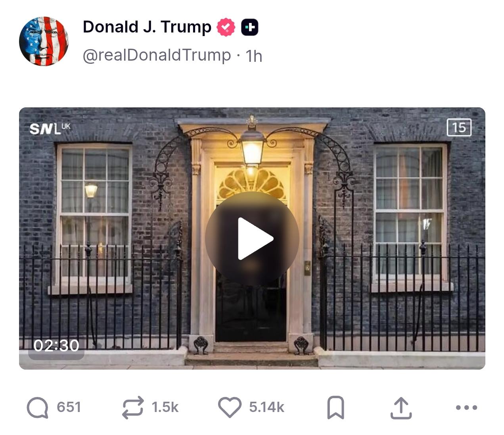This screenshot has height=435, width=504.
Task: Share the post via upload arrow icon
Action: (401, 408)
